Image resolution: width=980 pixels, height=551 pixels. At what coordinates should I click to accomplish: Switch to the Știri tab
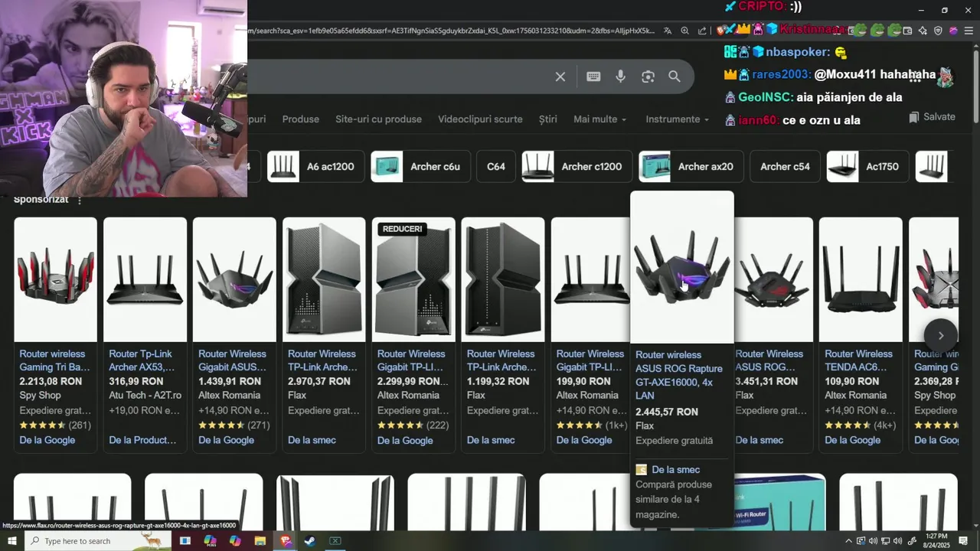click(x=548, y=119)
